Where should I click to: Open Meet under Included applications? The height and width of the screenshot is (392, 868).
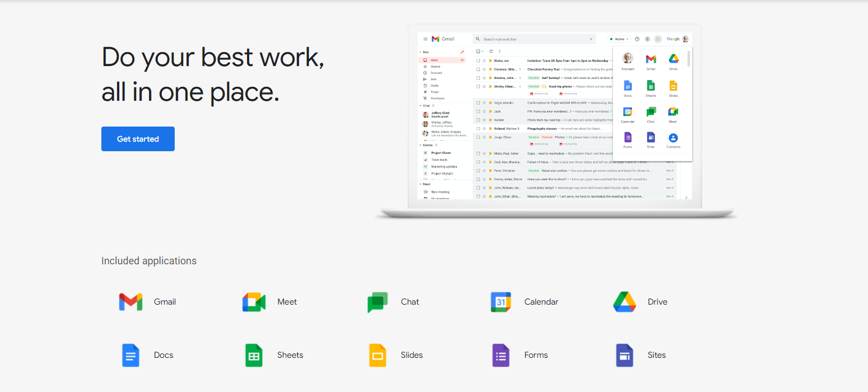[x=270, y=302]
